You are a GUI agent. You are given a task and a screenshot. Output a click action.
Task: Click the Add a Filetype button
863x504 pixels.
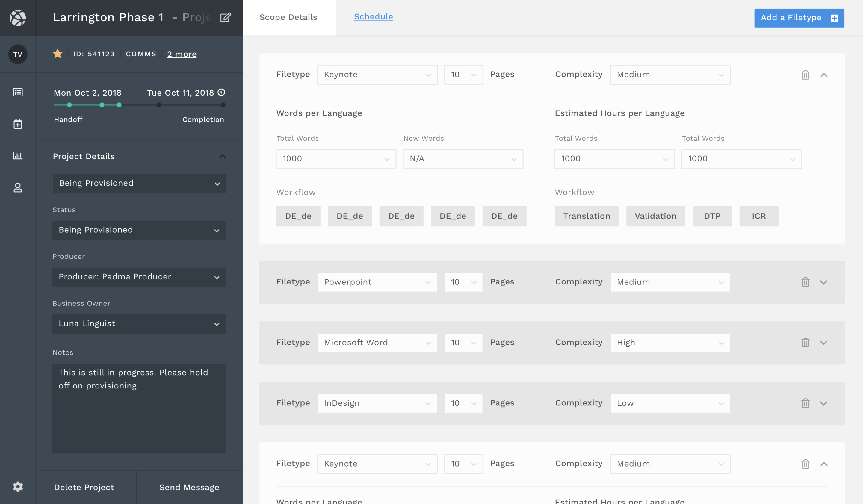[799, 18]
